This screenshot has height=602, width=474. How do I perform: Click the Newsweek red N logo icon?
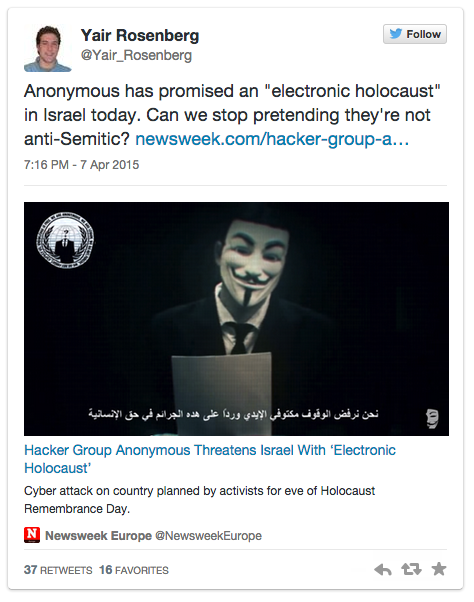click(x=32, y=535)
